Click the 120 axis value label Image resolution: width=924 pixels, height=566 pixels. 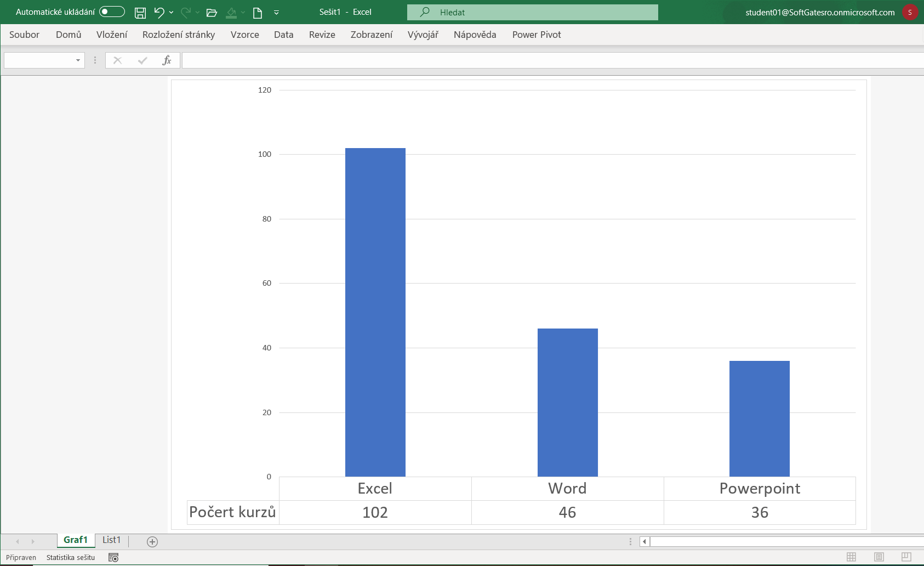[x=265, y=90]
